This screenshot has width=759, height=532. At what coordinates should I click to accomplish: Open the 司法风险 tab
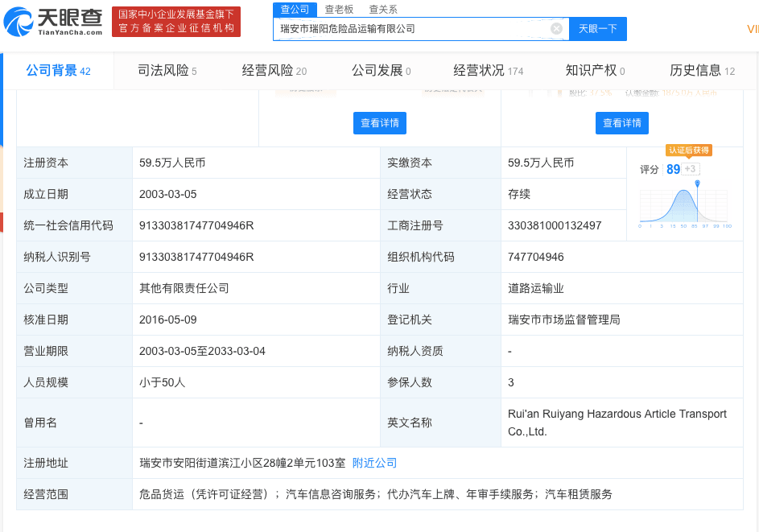click(167, 71)
